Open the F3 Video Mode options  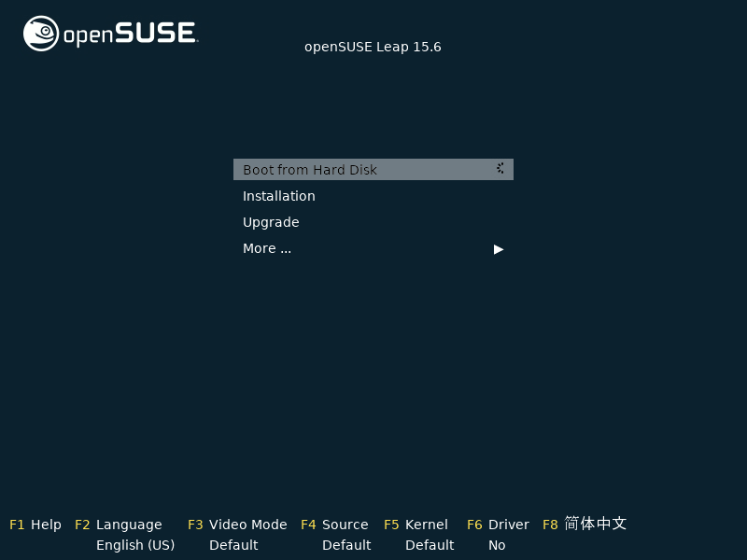pos(237,525)
